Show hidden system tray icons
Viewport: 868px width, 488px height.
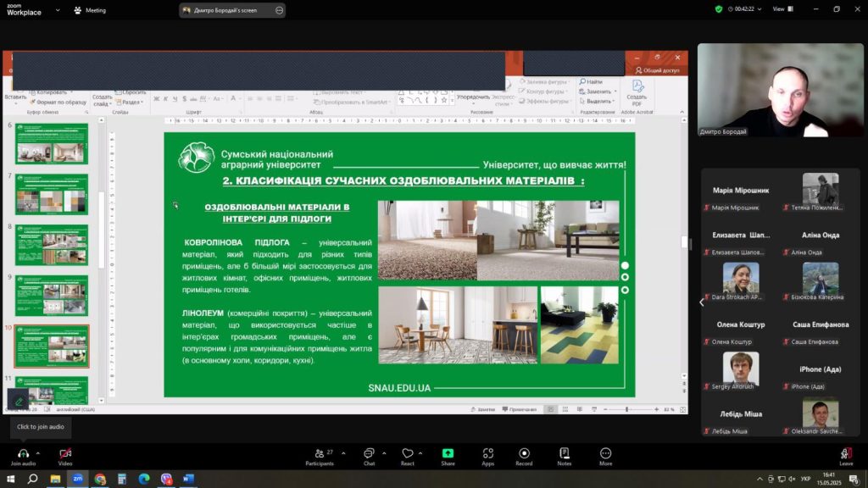(759, 480)
